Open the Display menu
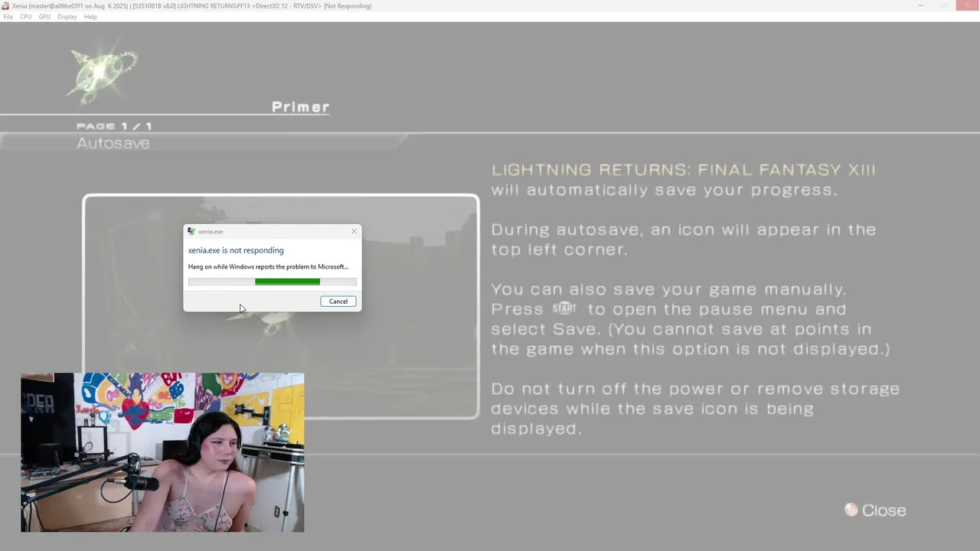Screen dimensions: 980x551 tap(67, 17)
